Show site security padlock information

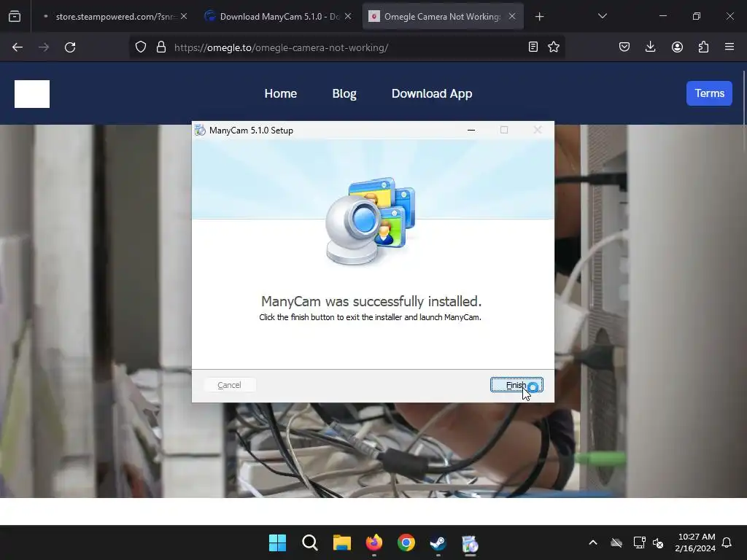coord(161,47)
